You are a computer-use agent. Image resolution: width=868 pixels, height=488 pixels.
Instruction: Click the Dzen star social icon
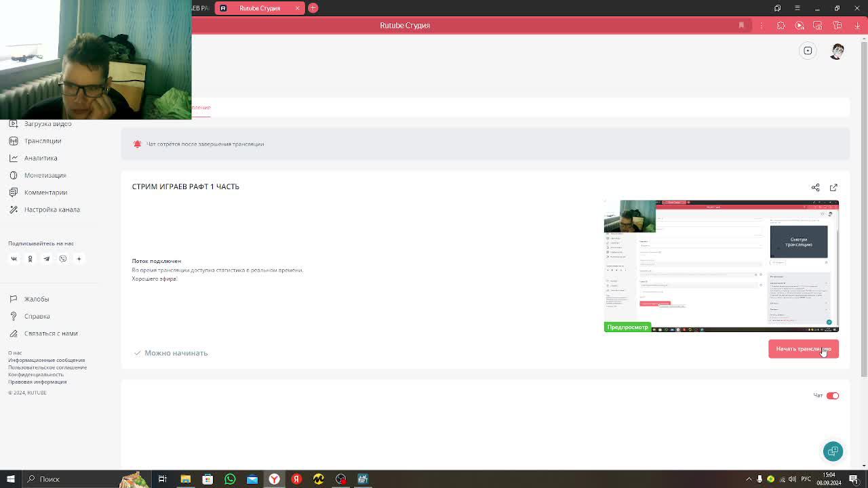79,258
